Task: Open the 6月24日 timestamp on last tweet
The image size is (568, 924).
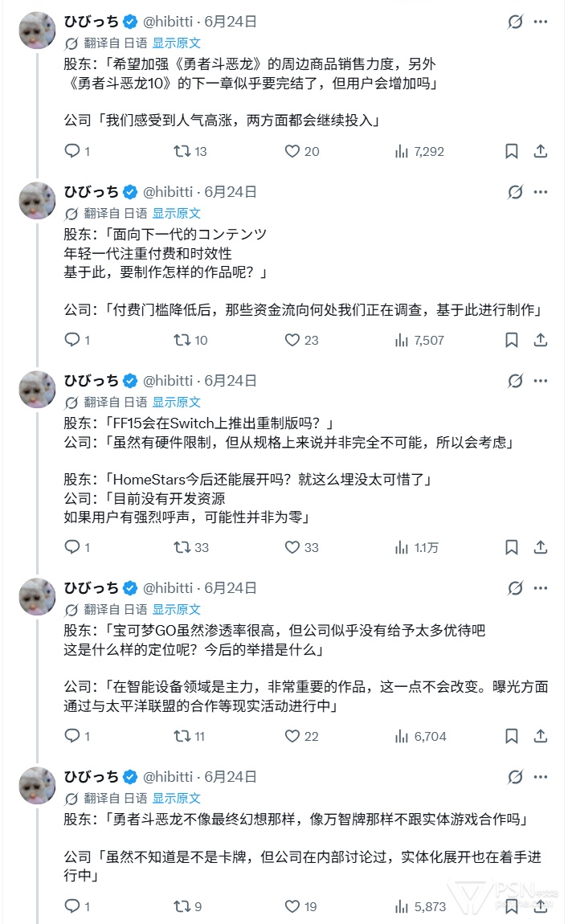Action: (x=231, y=777)
